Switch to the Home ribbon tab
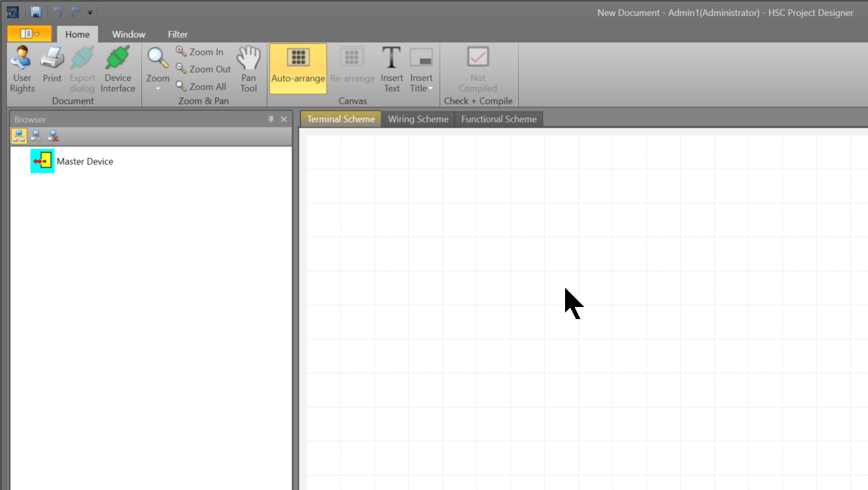868x490 pixels. [78, 34]
